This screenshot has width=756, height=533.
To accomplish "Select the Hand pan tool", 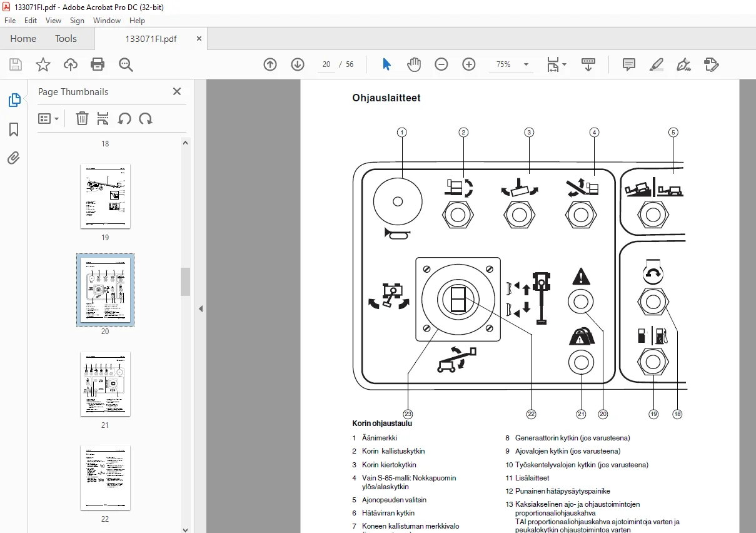I will [414, 64].
